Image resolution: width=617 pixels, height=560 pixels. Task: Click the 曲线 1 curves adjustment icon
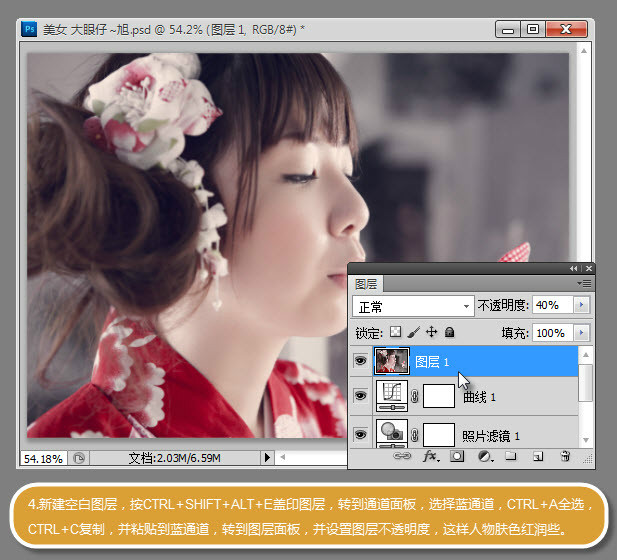point(392,396)
